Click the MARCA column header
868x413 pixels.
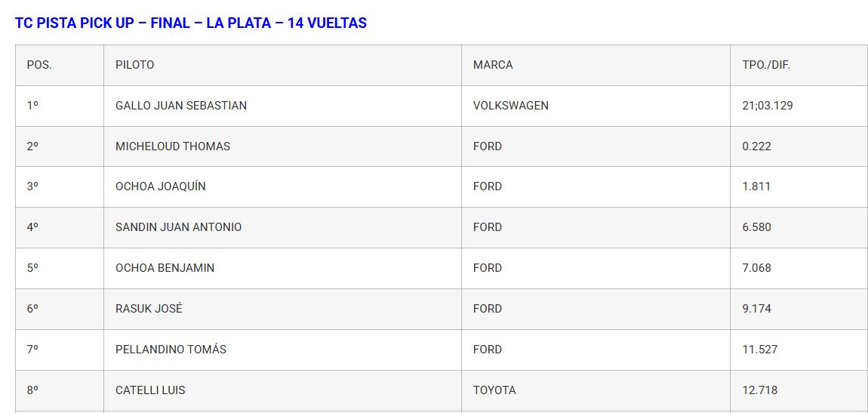coord(493,65)
